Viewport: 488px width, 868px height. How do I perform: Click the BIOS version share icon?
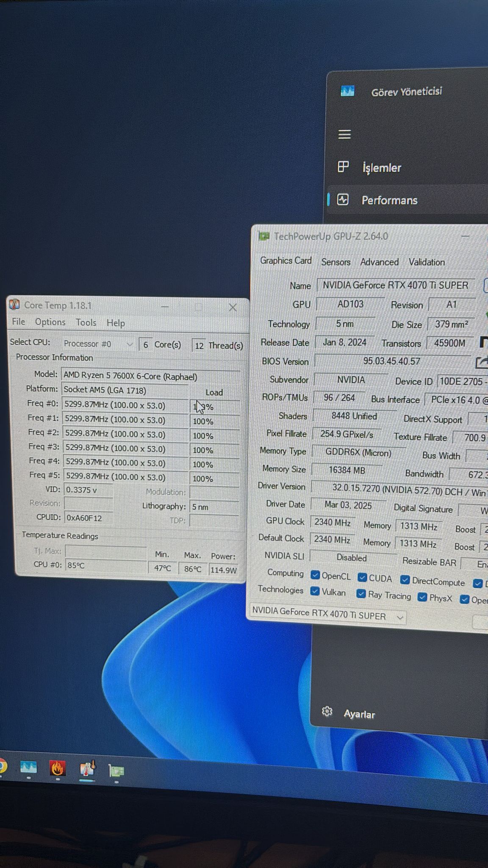(482, 362)
